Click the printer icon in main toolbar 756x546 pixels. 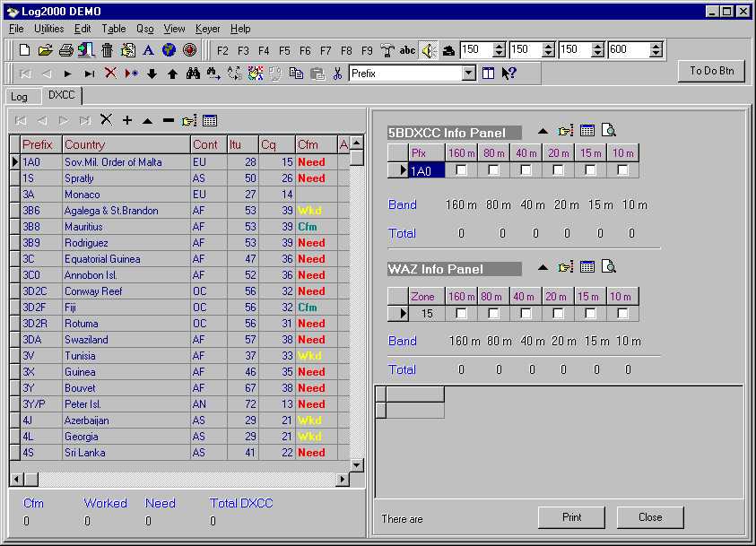pyautogui.click(x=66, y=50)
